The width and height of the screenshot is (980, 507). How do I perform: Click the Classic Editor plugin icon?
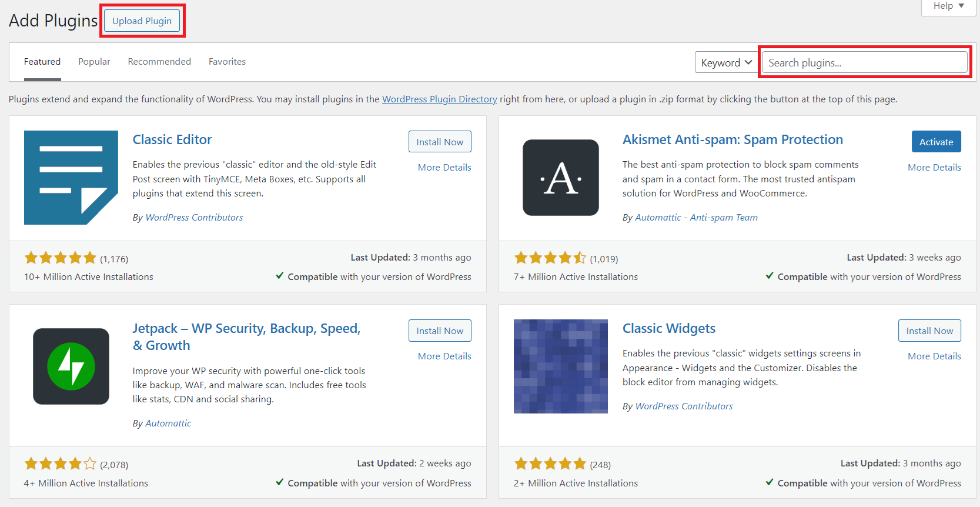point(71,178)
